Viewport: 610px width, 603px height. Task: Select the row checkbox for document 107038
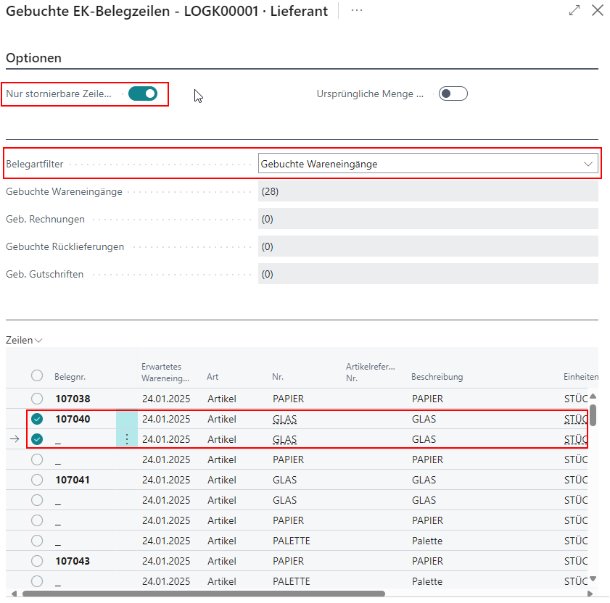coord(37,398)
